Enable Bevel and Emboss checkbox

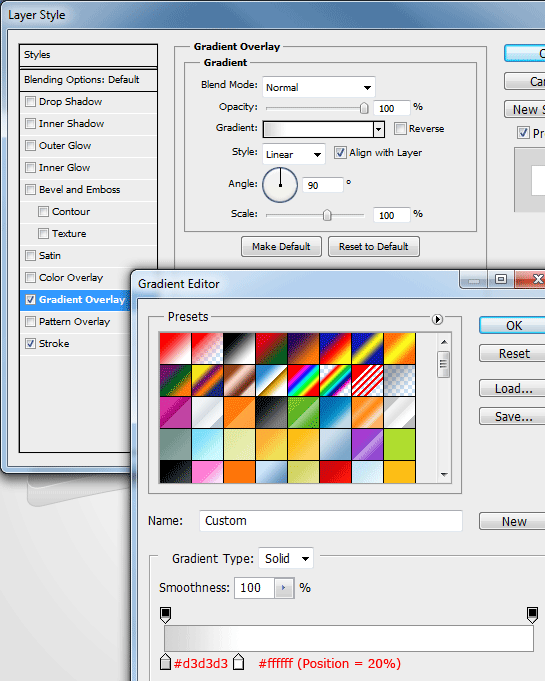coord(30,190)
